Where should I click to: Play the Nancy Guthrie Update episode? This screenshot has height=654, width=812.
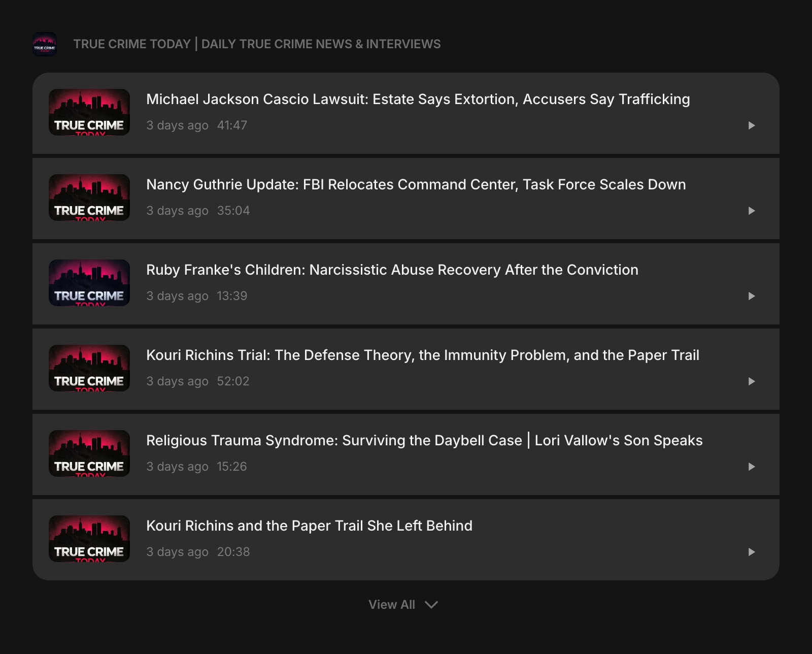(x=751, y=211)
